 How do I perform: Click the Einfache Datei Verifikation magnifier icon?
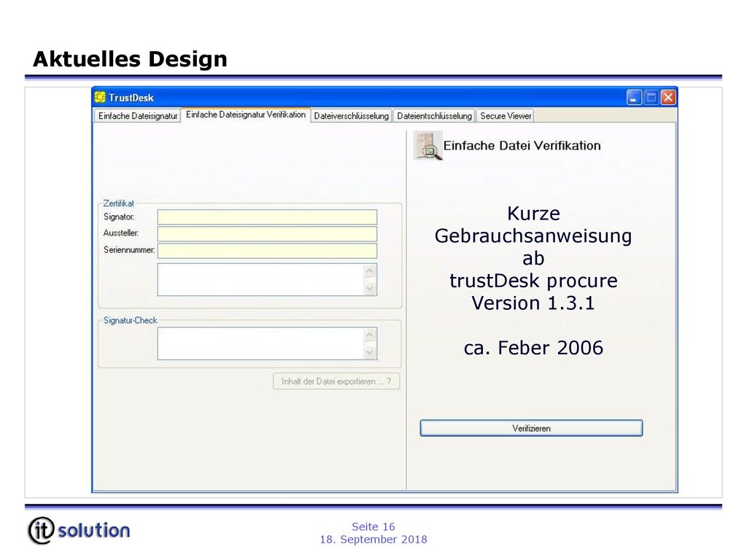(427, 146)
